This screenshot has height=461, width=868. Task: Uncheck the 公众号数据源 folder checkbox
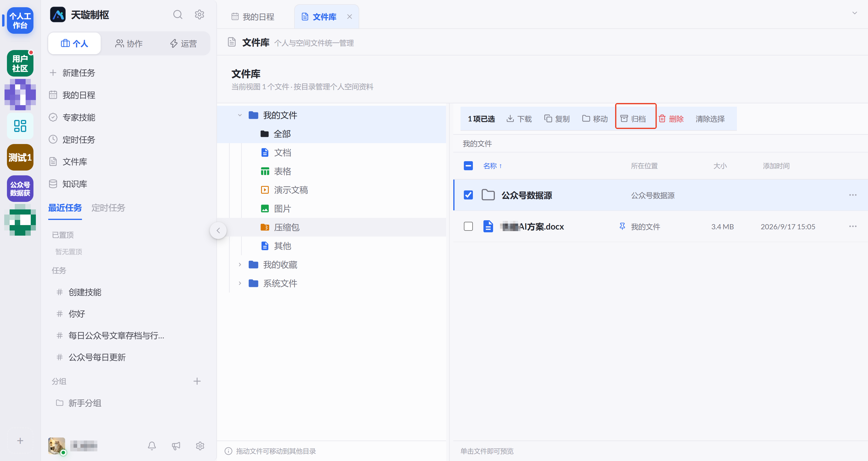(468, 195)
